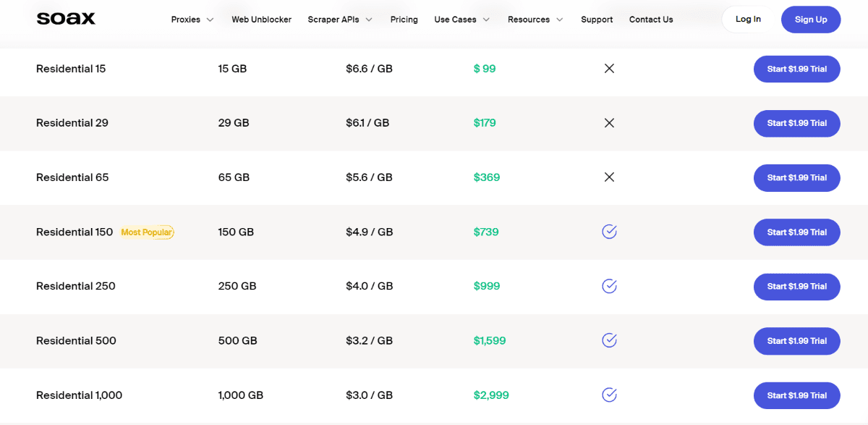Click the X mark in Residential 29 row
Viewport: 868px width, 425px height.
[609, 123]
